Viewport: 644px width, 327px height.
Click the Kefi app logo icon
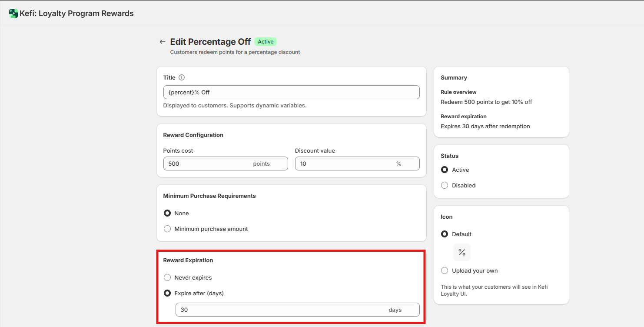(13, 13)
